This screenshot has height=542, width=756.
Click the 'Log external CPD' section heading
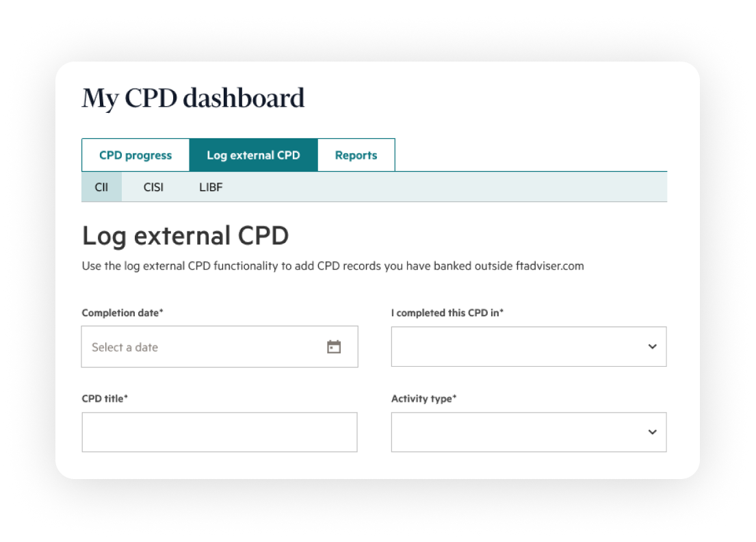(x=185, y=236)
